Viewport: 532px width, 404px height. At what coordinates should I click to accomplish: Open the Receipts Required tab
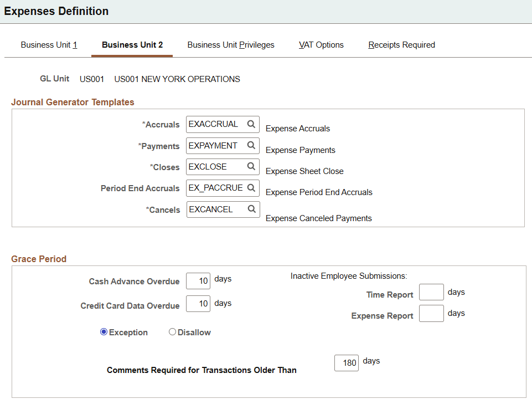point(401,45)
